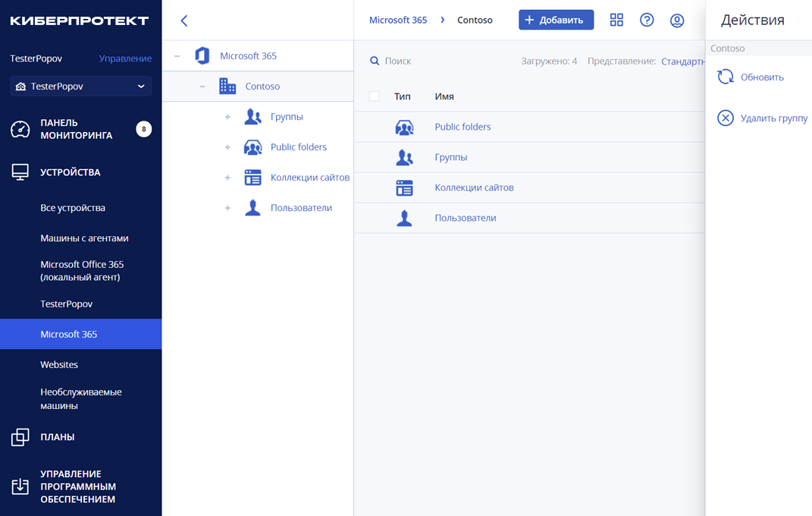Open Public folders name link in table
The height and width of the screenshot is (516, 812).
click(x=462, y=127)
